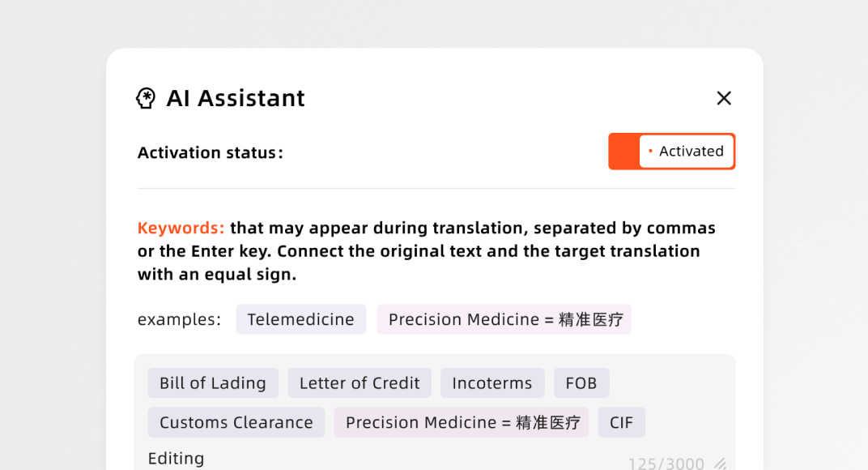
Task: Click the example Precision Medicine = 精准医疗 chip
Action: tap(504, 319)
